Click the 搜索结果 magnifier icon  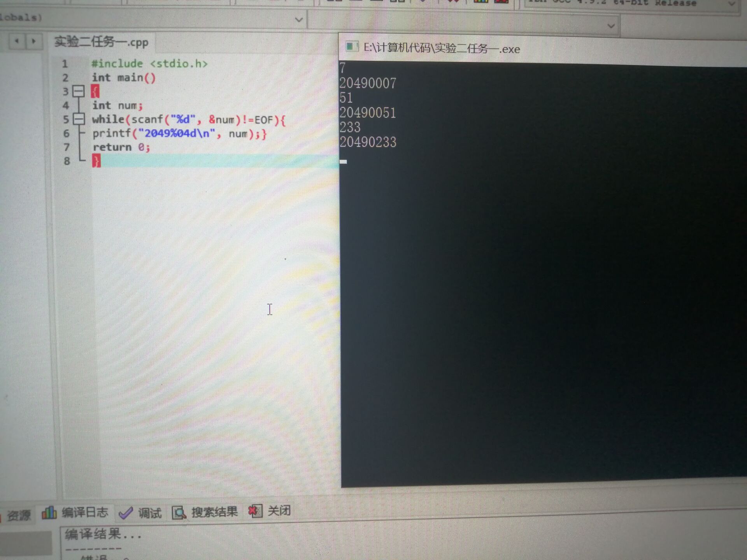click(179, 513)
